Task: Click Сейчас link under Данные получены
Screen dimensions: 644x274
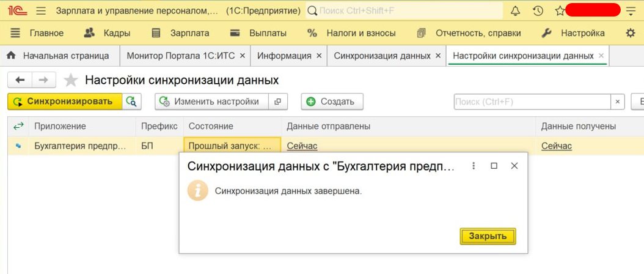Action: [557, 146]
